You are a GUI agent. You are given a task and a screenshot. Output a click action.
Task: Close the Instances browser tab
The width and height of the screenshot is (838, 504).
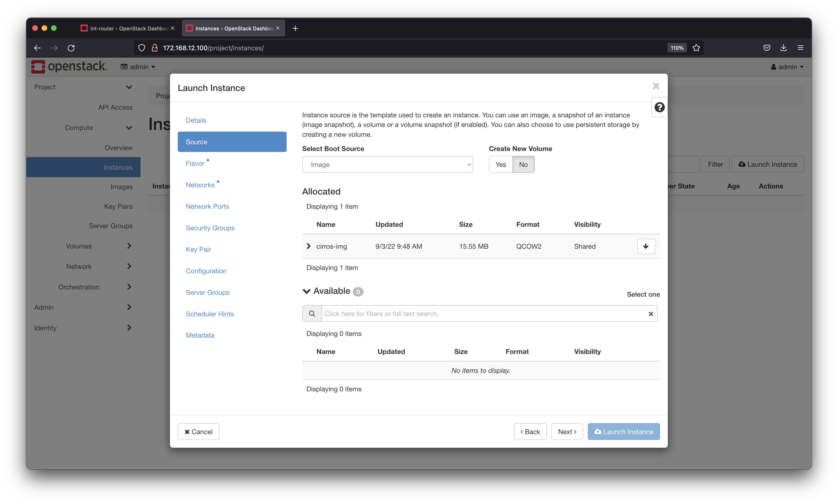278,28
